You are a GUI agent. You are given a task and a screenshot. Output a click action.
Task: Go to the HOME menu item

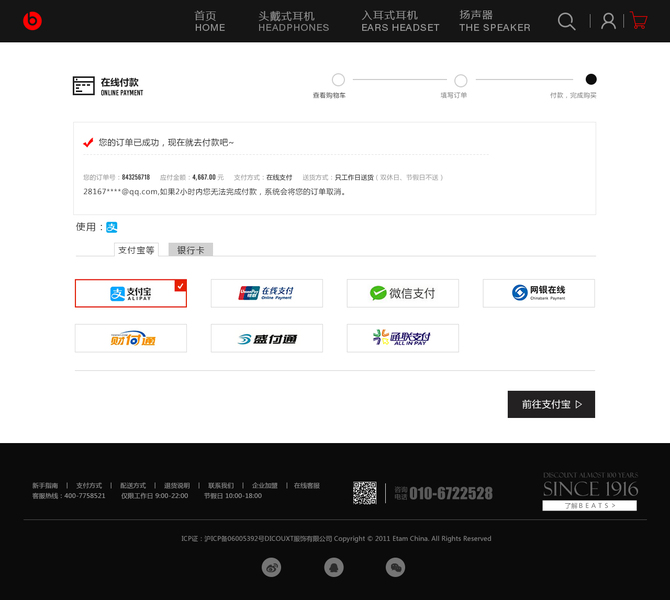pyautogui.click(x=209, y=21)
